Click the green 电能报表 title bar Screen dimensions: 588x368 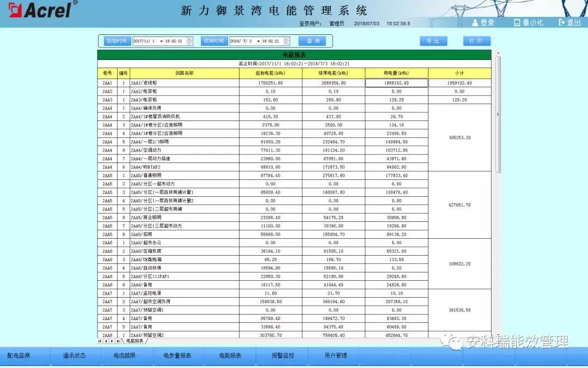295,55
